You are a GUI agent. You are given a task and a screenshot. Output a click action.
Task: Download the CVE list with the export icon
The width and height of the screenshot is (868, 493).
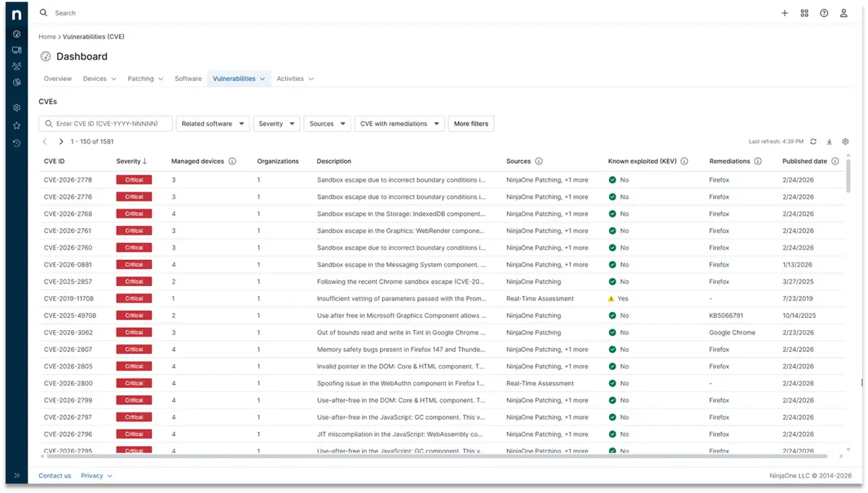click(x=830, y=142)
